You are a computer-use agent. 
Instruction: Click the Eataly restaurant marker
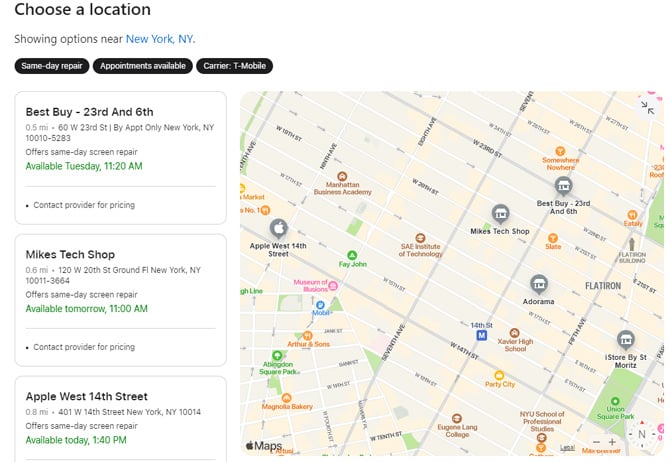(x=632, y=215)
